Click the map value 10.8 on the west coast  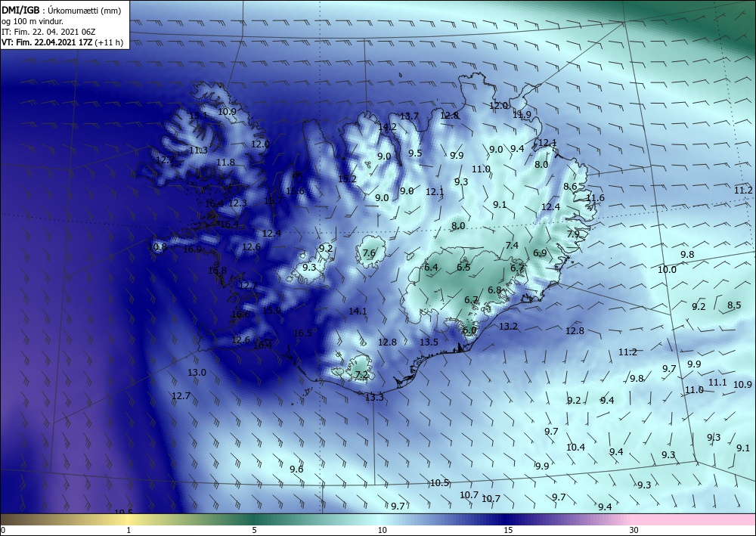click(x=158, y=247)
